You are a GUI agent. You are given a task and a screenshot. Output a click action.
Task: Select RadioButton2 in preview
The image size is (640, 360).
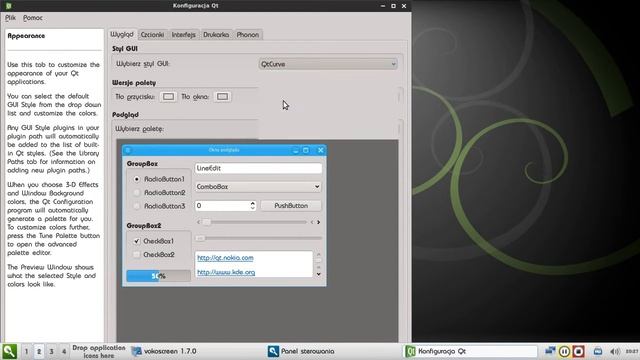pyautogui.click(x=160, y=192)
